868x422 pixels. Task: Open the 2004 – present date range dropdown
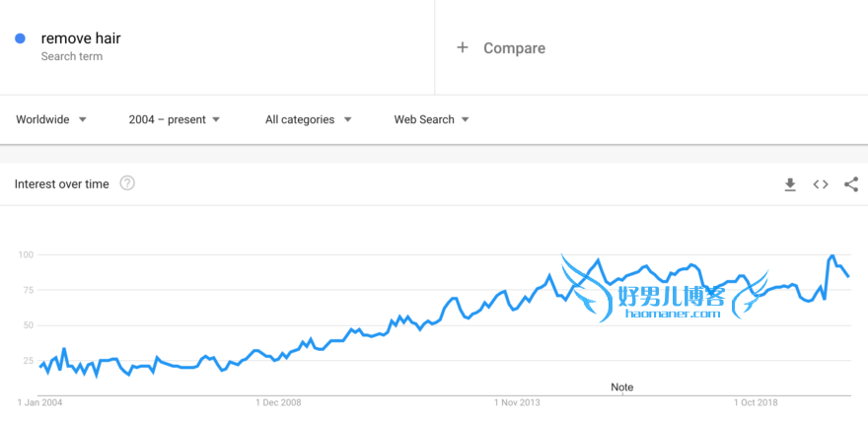[x=175, y=119]
